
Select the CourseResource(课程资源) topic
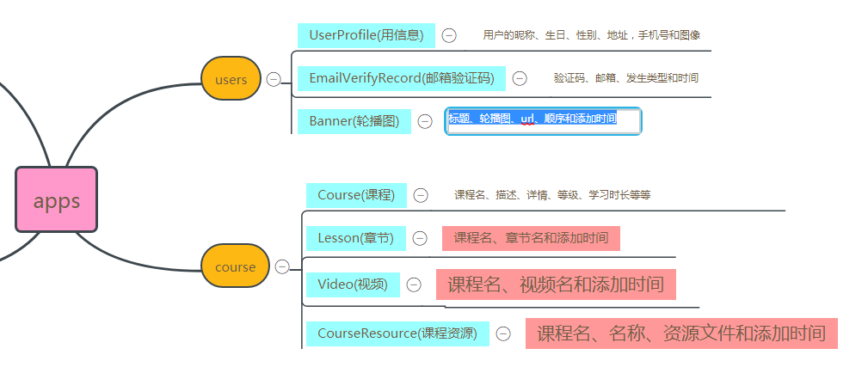(x=397, y=333)
